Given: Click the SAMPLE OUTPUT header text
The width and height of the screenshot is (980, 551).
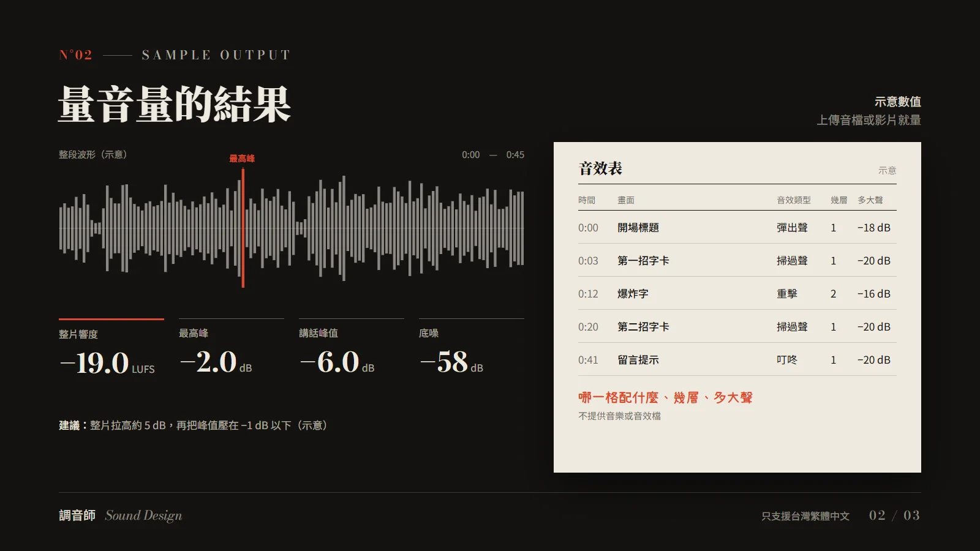Looking at the screenshot, I should [216, 55].
